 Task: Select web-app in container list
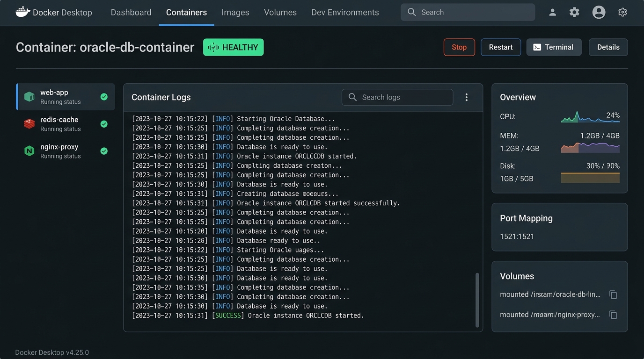66,97
